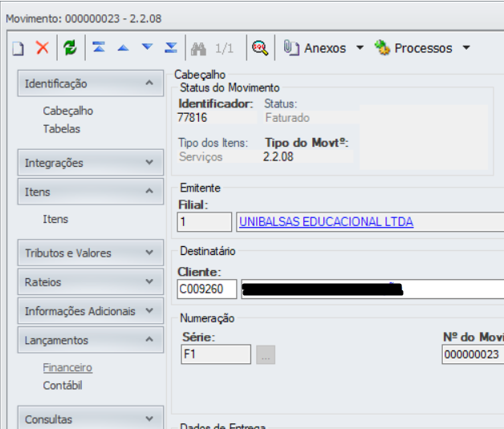The width and height of the screenshot is (504, 429).
Task: Click the ellipsis button beside Série field
Action: point(266,354)
